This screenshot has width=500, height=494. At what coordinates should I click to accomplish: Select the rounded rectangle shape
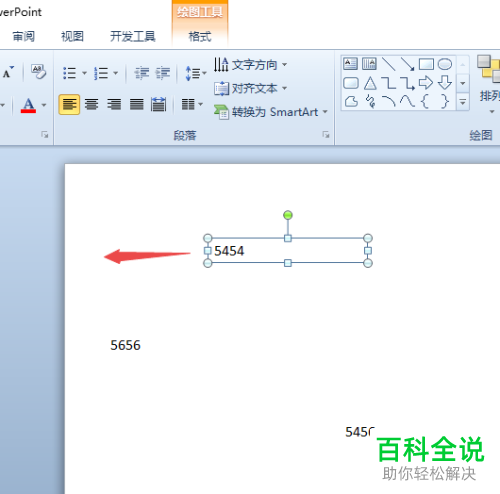(351, 83)
